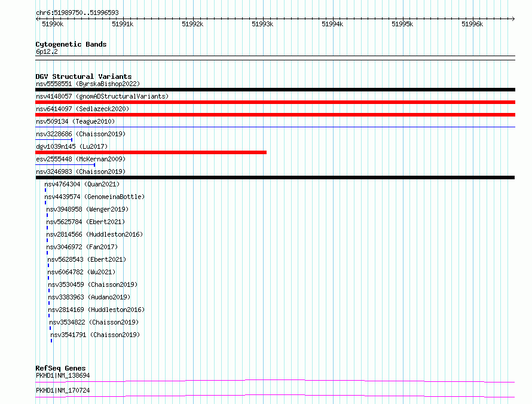Select nsv3246983 (Chaisson2019) label
The width and height of the screenshot is (532, 404).
(81, 172)
